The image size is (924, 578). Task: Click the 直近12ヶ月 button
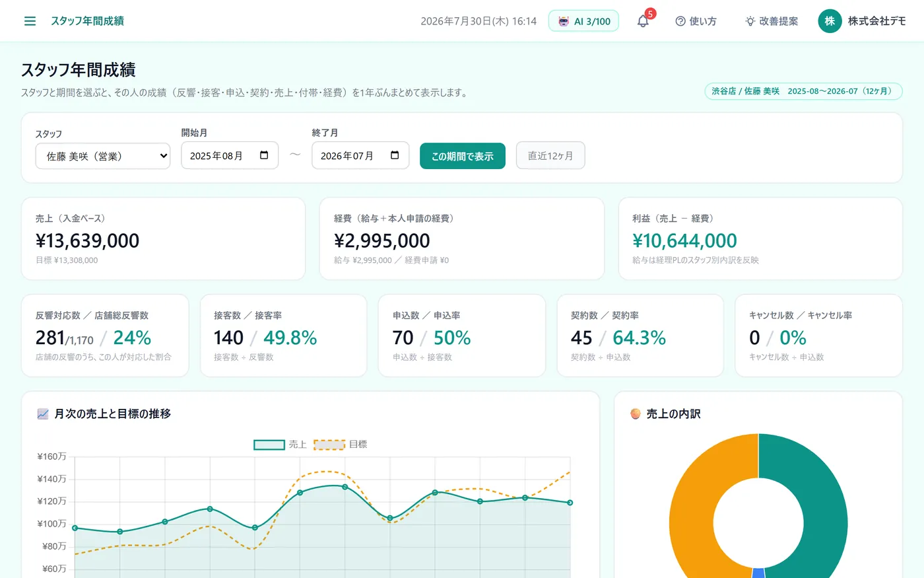pyautogui.click(x=550, y=155)
